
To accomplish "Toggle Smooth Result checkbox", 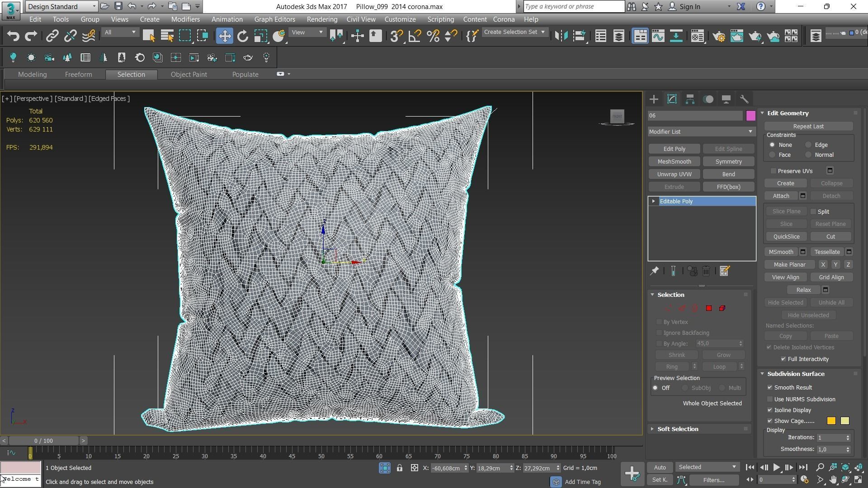I will pos(770,388).
